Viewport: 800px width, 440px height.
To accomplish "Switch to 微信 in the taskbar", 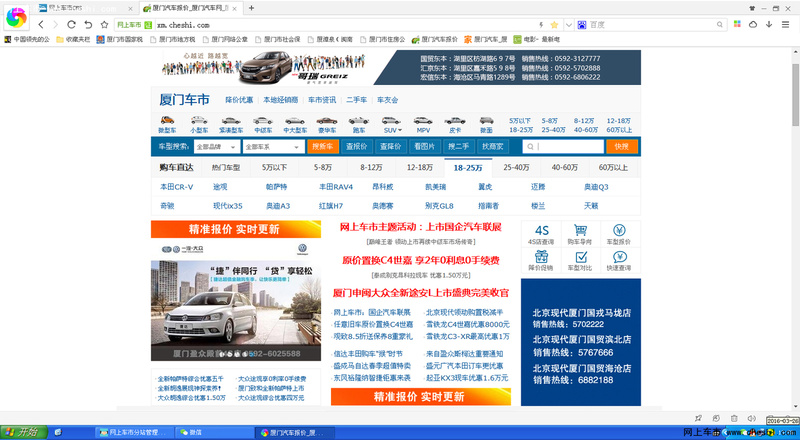I will tap(214, 432).
